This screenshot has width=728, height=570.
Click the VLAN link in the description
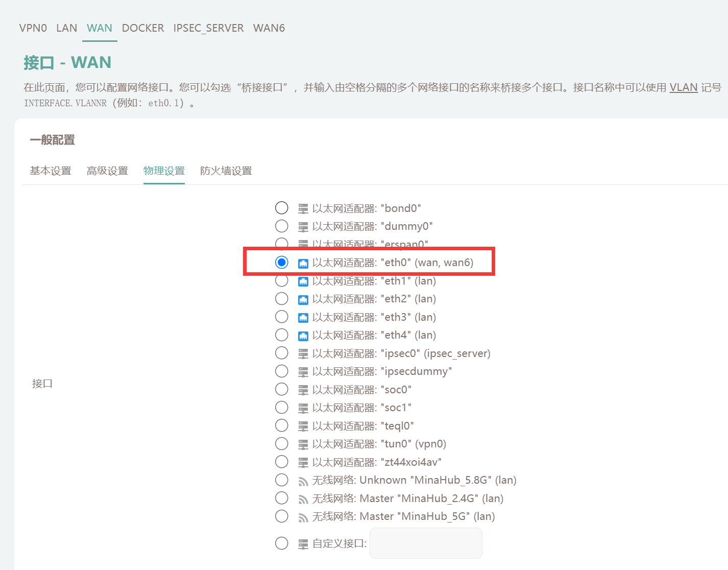tap(683, 87)
